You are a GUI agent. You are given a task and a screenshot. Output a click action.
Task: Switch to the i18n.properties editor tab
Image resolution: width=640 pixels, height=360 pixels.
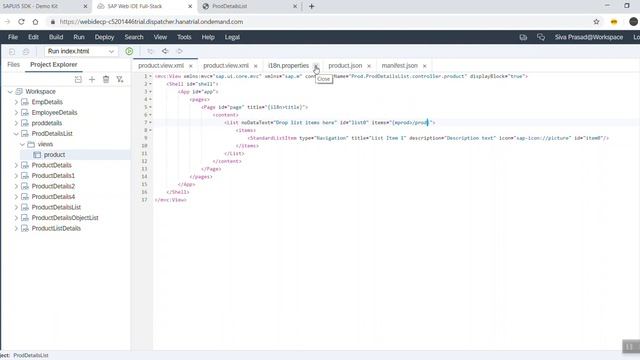(x=288, y=66)
